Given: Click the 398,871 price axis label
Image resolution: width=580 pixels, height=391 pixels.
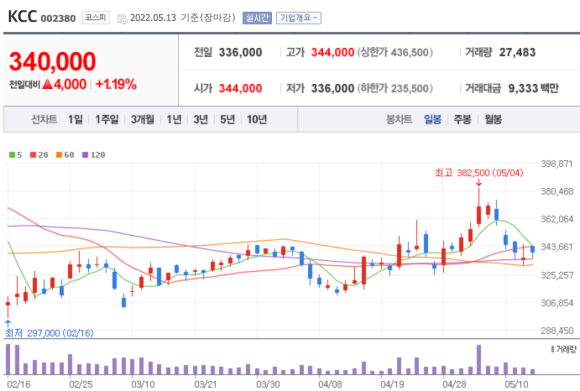Looking at the screenshot, I should click(x=557, y=164).
